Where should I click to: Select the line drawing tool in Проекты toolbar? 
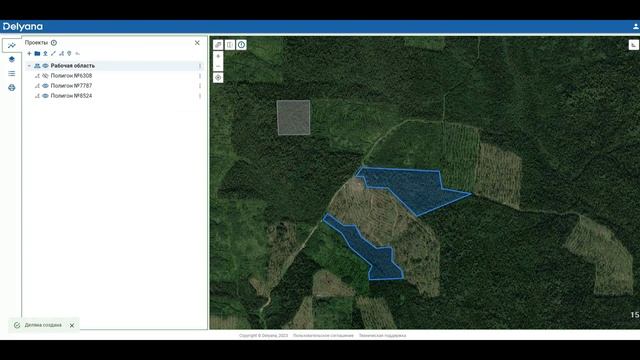53,53
